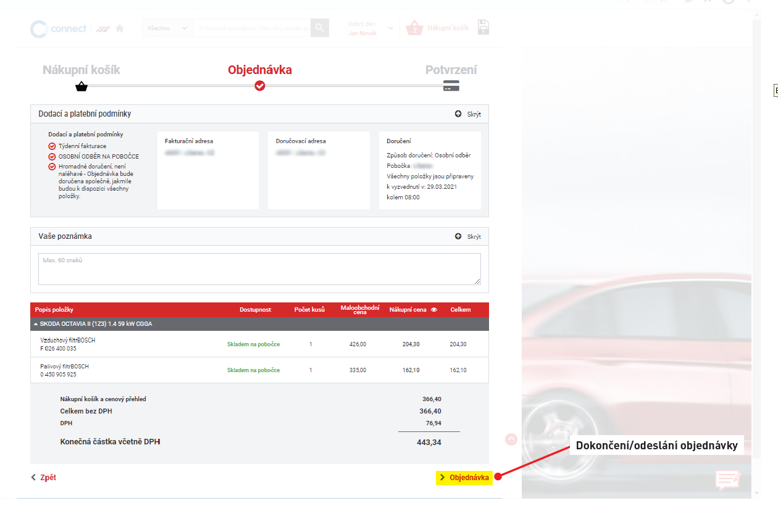
Task: Click the home icon in header
Action: coord(120,28)
